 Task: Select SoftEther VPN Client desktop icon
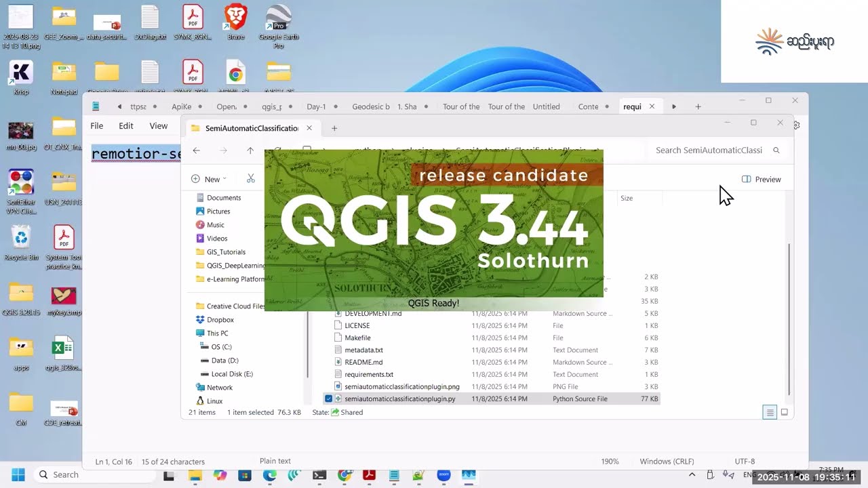[21, 192]
